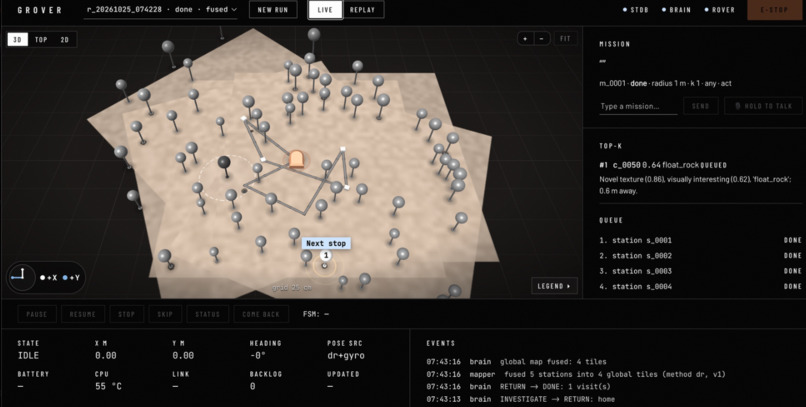Screen dimensions: 806x407
Task: Click the numbered waypoint 1 marker
Action: click(x=326, y=255)
